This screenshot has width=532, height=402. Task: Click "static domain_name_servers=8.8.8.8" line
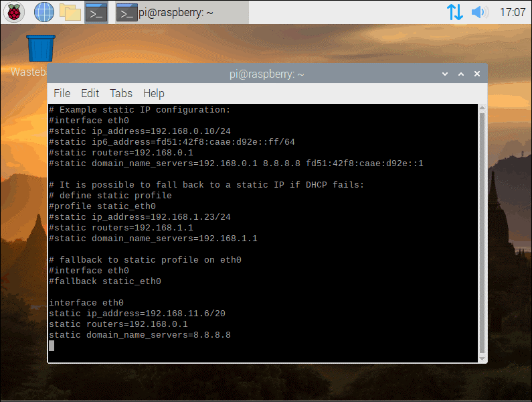[x=140, y=335]
